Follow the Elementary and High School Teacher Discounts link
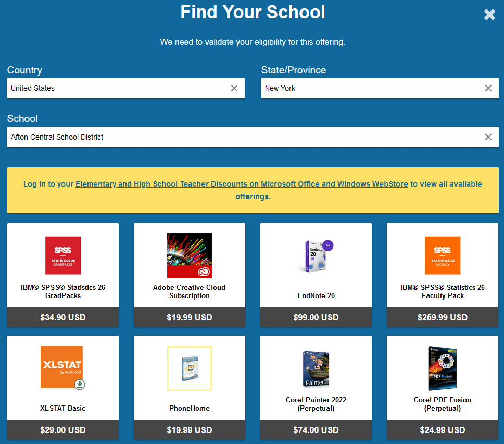 coord(242,184)
